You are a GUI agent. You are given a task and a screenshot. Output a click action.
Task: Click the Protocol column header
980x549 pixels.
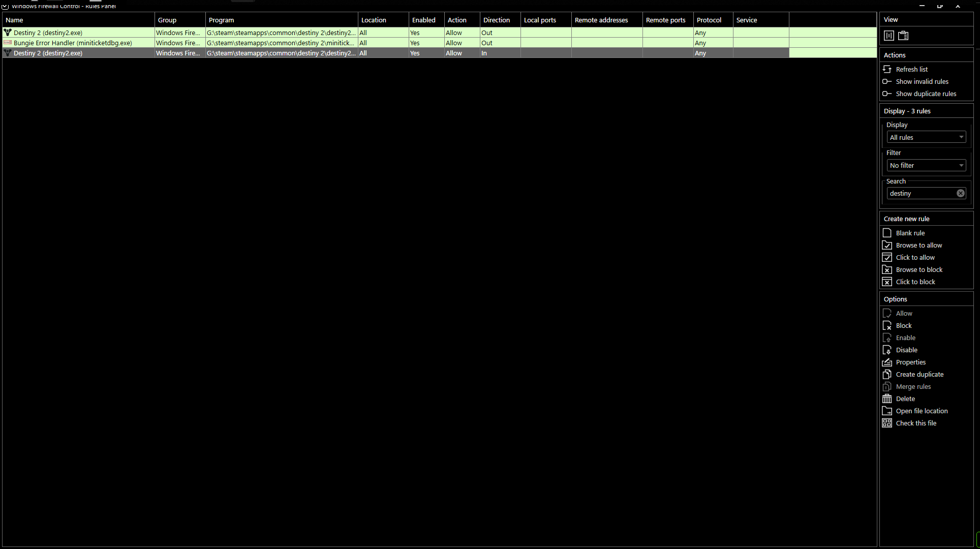(x=709, y=20)
